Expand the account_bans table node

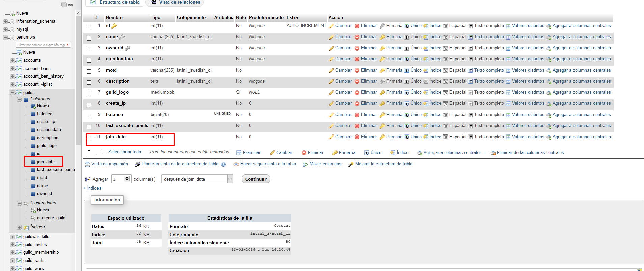click(x=12, y=69)
